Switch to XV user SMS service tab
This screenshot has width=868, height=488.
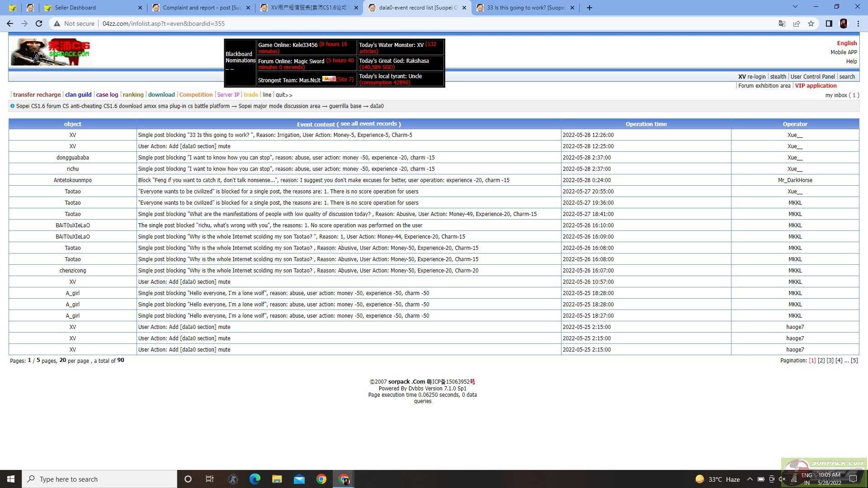[x=309, y=8]
